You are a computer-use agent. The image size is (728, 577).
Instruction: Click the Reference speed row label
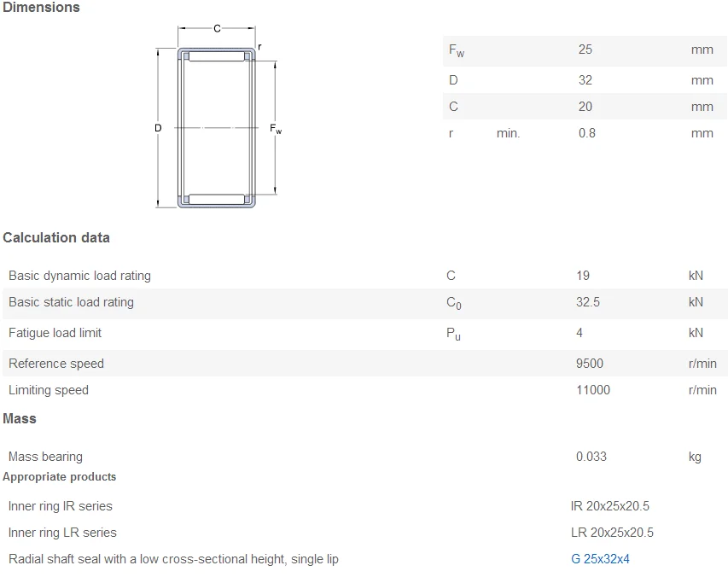[x=56, y=364]
